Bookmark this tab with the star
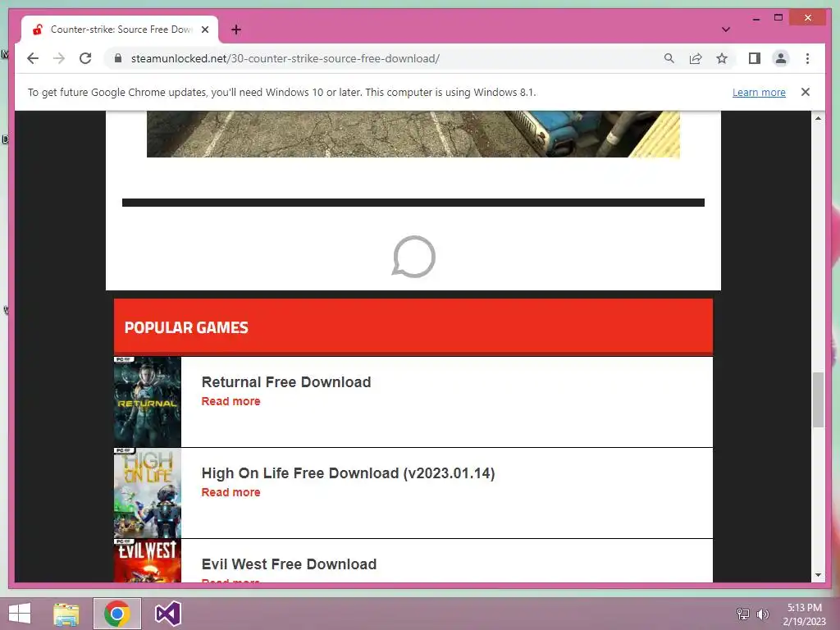 tap(722, 58)
